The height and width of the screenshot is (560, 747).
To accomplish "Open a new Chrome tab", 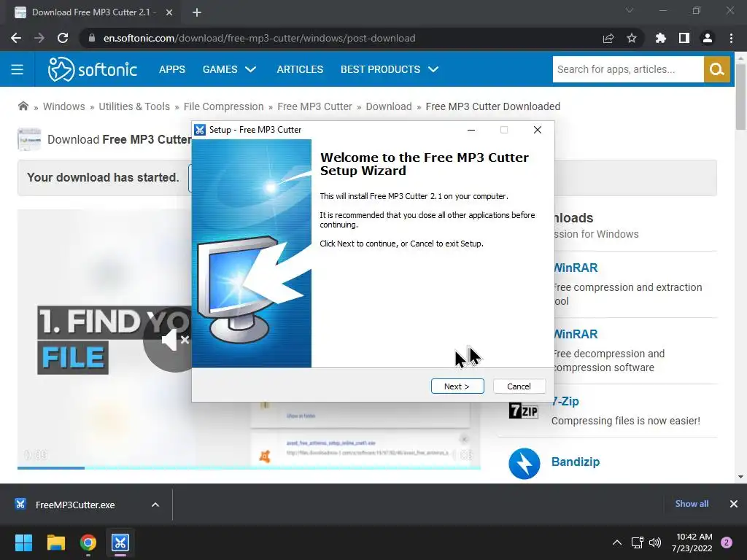I will pyautogui.click(x=197, y=12).
